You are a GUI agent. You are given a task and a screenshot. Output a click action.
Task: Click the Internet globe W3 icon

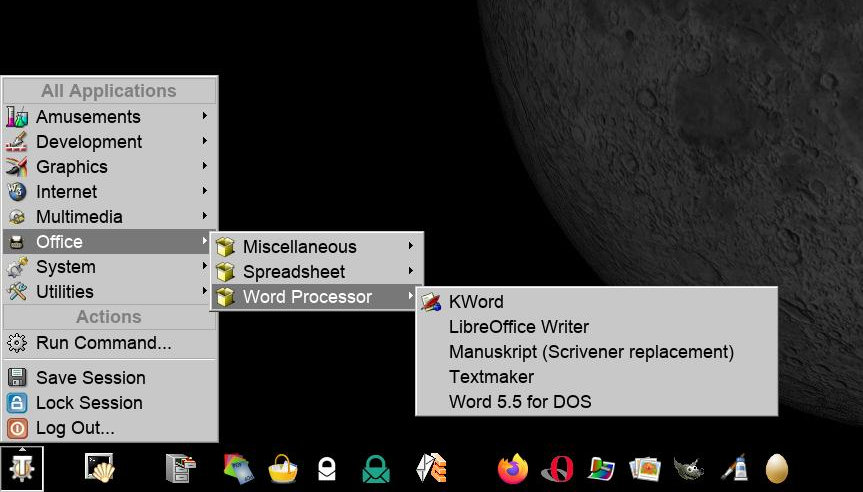[x=17, y=192]
